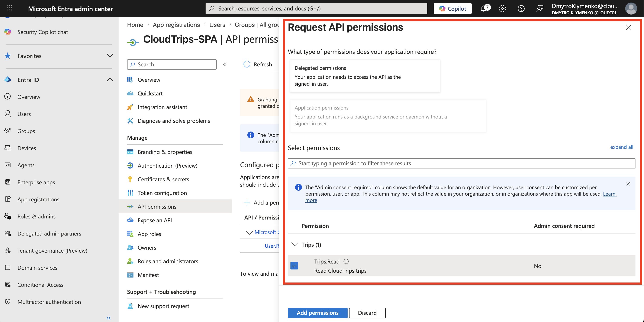Click the Add permissions button
This screenshot has width=644, height=322.
point(318,313)
